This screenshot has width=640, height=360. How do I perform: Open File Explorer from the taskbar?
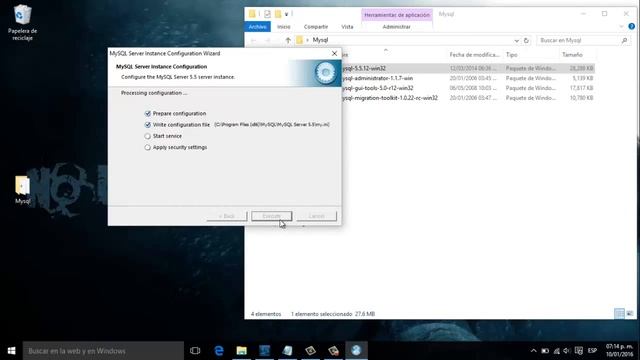click(x=242, y=351)
